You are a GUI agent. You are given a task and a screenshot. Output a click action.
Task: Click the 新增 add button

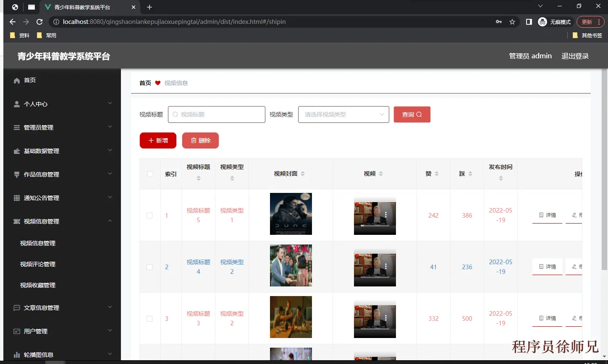(x=158, y=140)
